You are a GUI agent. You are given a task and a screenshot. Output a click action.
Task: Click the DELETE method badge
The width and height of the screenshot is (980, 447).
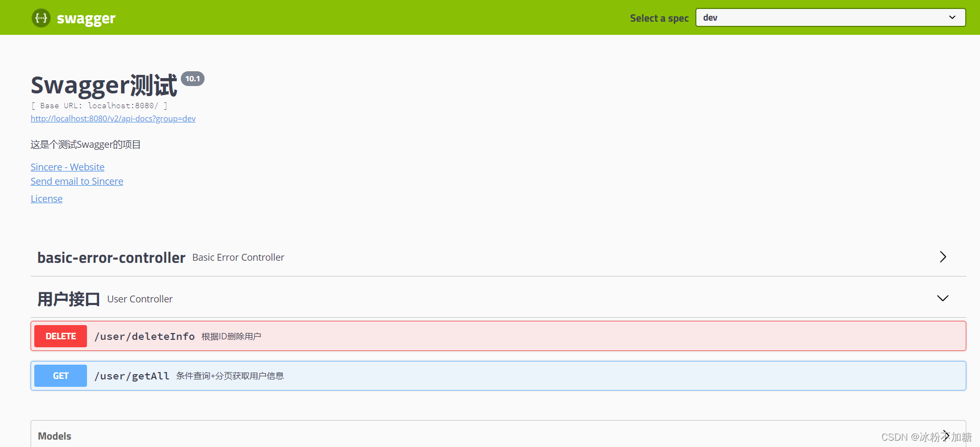point(61,336)
